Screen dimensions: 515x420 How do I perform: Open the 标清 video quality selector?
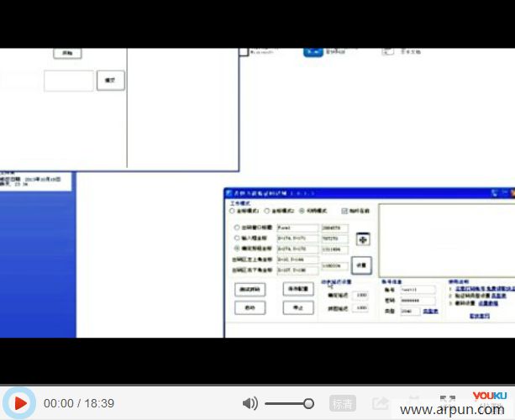tap(342, 403)
